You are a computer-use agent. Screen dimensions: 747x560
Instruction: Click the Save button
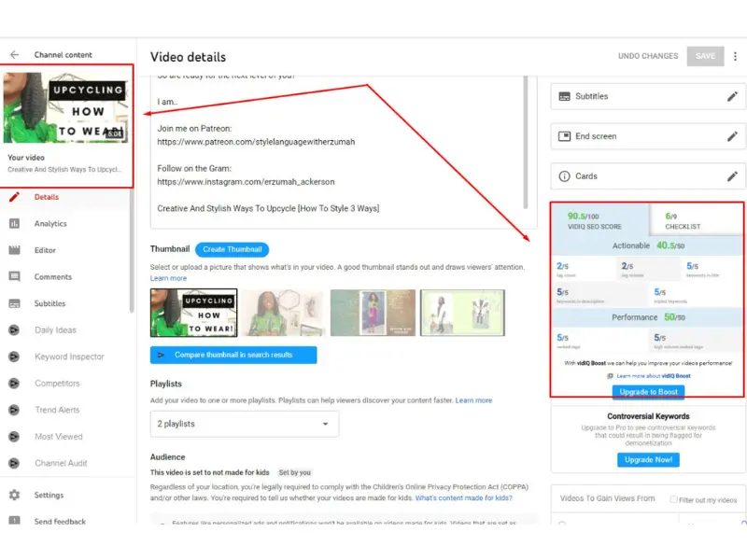coord(705,56)
